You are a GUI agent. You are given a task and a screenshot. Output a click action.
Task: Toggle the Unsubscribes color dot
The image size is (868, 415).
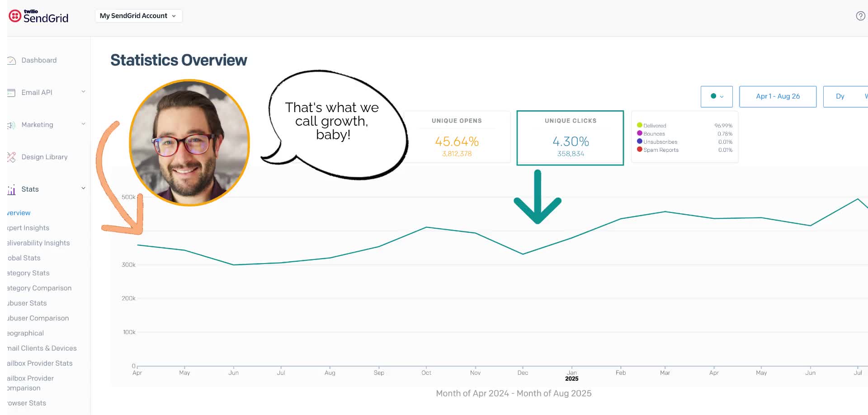click(640, 141)
